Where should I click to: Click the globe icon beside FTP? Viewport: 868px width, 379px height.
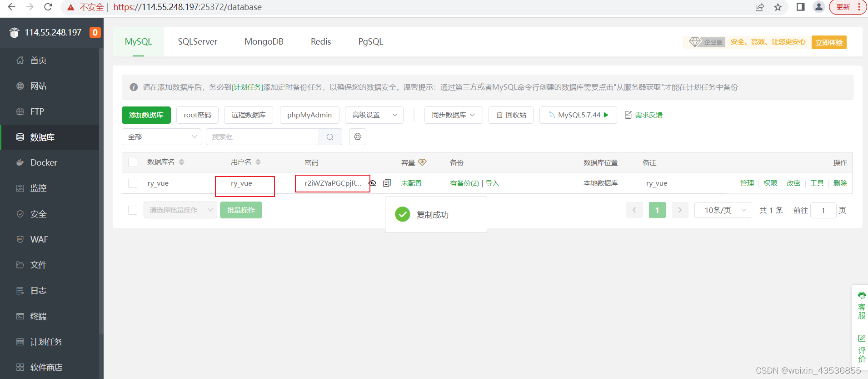[x=20, y=111]
